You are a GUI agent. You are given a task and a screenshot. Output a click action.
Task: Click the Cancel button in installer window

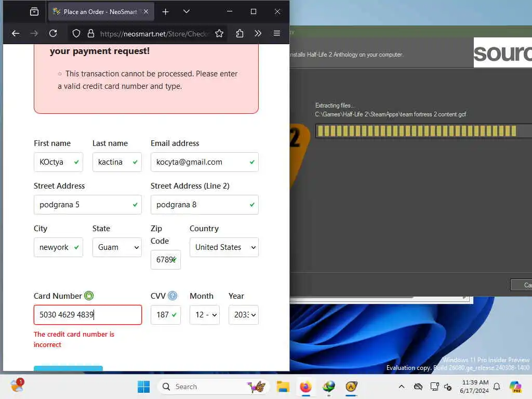522,285
